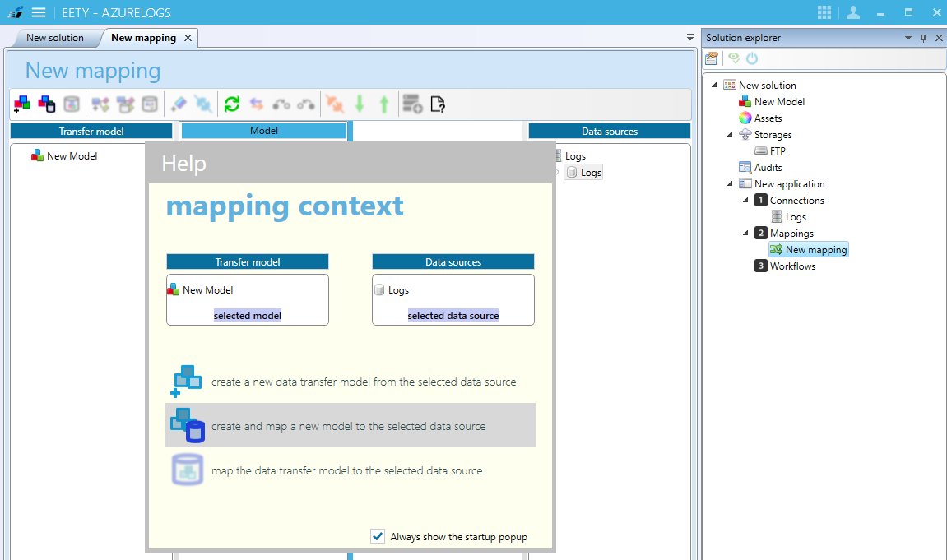This screenshot has width=947, height=560.
Task: Click the green refresh icon in the toolbar
Action: (x=231, y=104)
